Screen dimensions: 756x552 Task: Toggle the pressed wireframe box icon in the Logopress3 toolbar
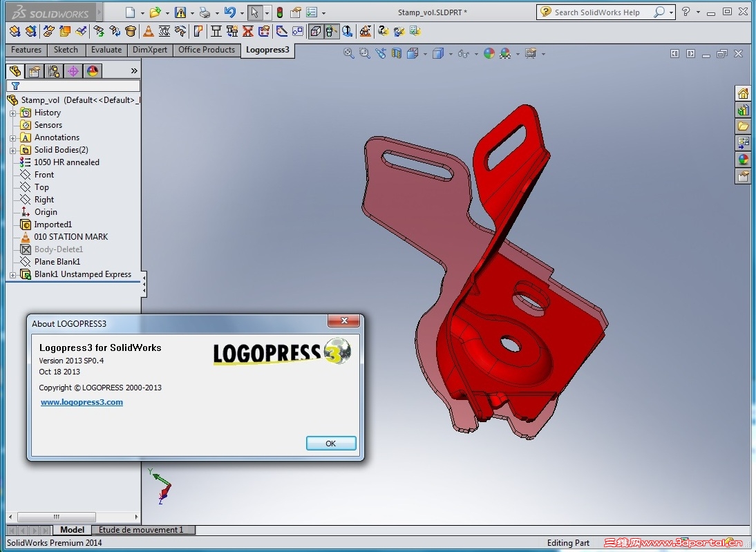[315, 31]
